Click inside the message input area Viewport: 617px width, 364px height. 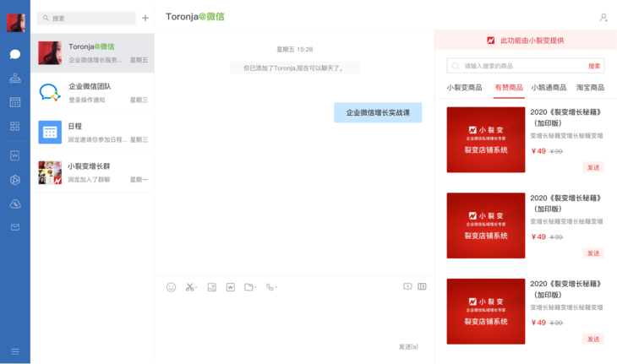pos(294,318)
